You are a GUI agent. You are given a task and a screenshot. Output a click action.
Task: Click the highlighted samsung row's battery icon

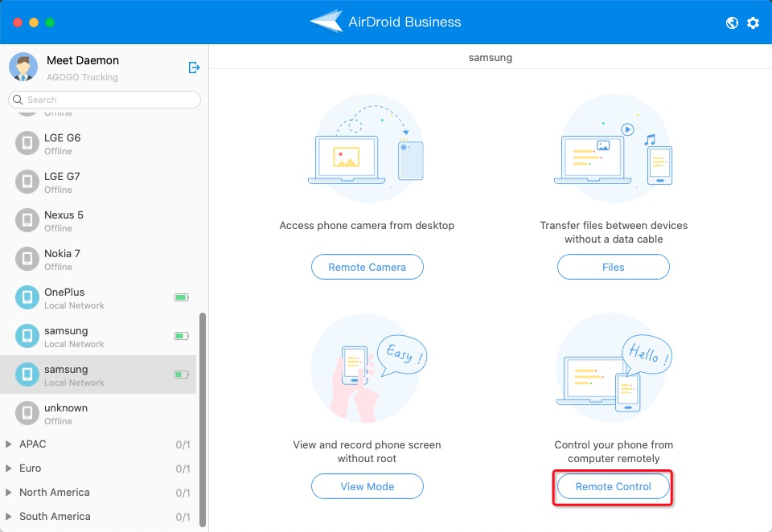182,374
